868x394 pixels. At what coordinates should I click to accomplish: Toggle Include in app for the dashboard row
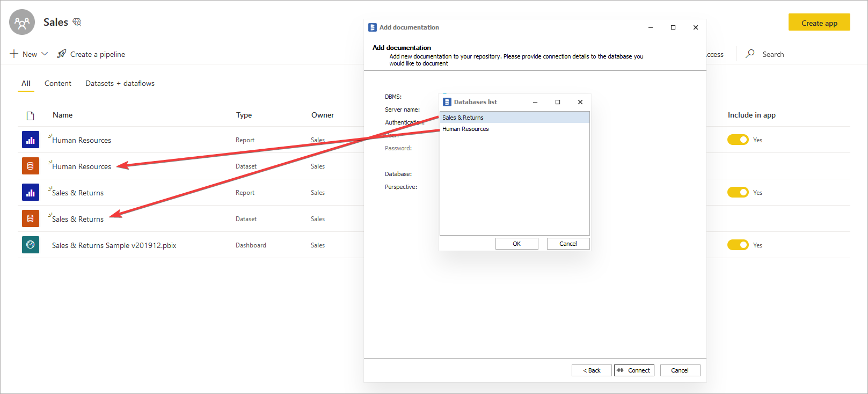[x=738, y=245]
